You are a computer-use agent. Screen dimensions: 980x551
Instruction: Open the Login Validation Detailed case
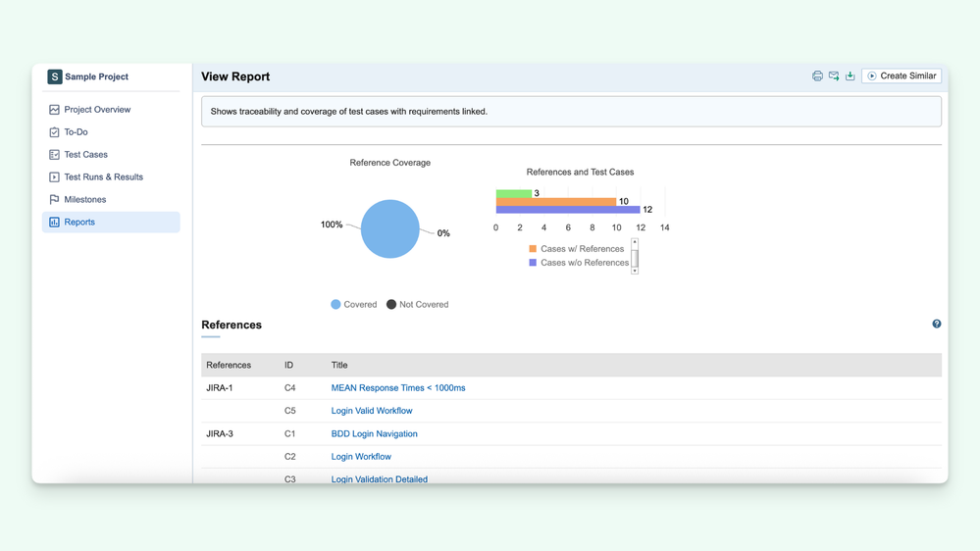(x=380, y=479)
